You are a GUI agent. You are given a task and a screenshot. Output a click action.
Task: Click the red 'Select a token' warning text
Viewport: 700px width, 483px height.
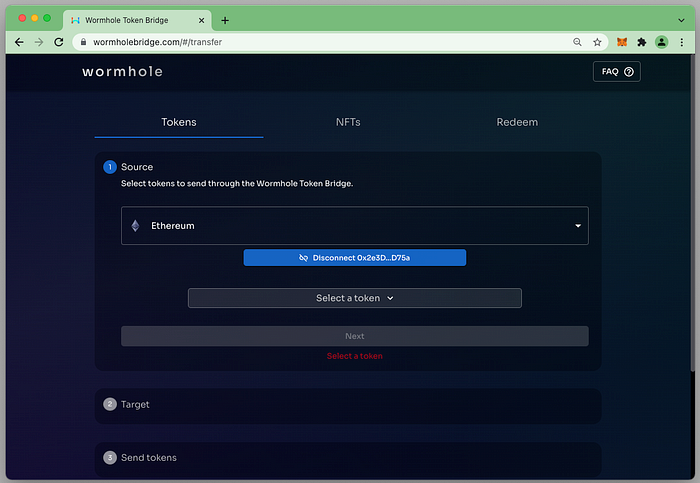pyautogui.click(x=354, y=356)
